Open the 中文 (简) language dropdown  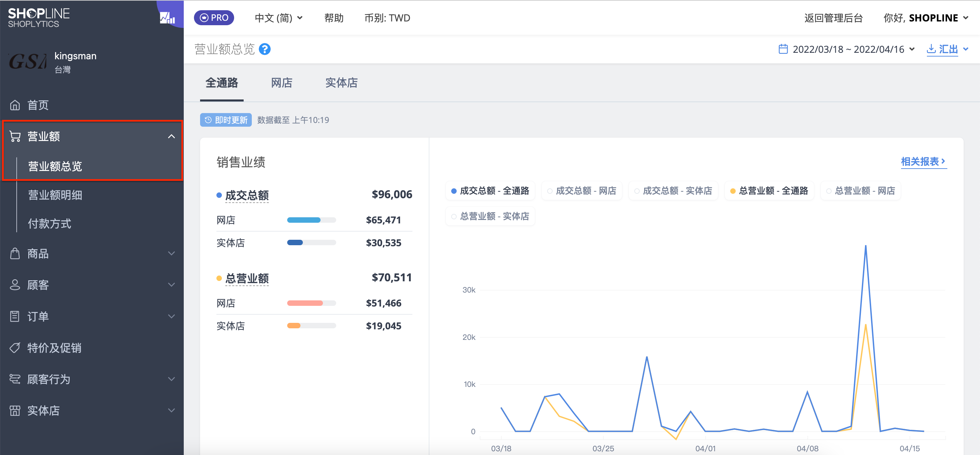(x=278, y=18)
